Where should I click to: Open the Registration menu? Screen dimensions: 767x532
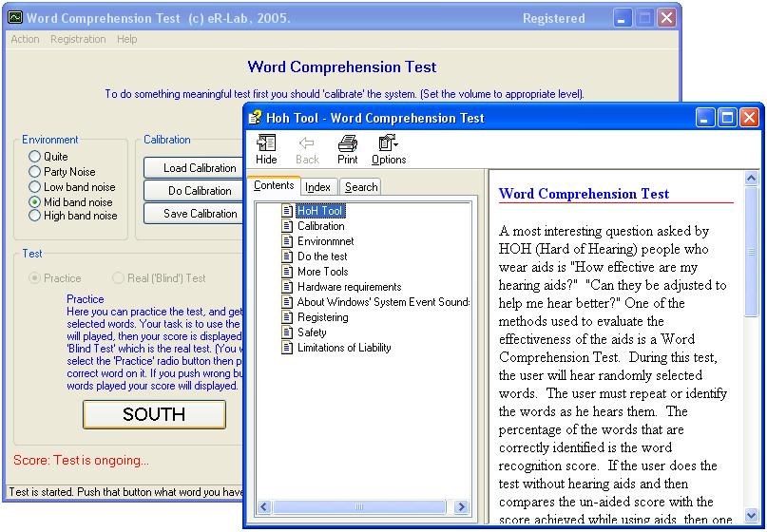point(78,39)
